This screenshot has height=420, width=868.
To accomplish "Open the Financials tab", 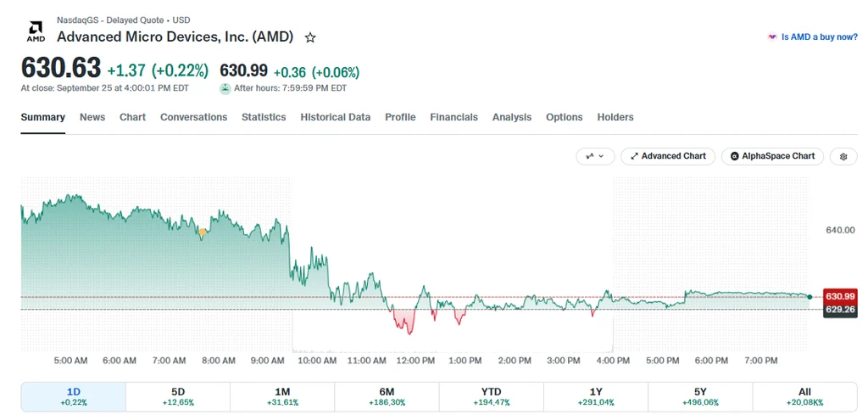I will 454,117.
